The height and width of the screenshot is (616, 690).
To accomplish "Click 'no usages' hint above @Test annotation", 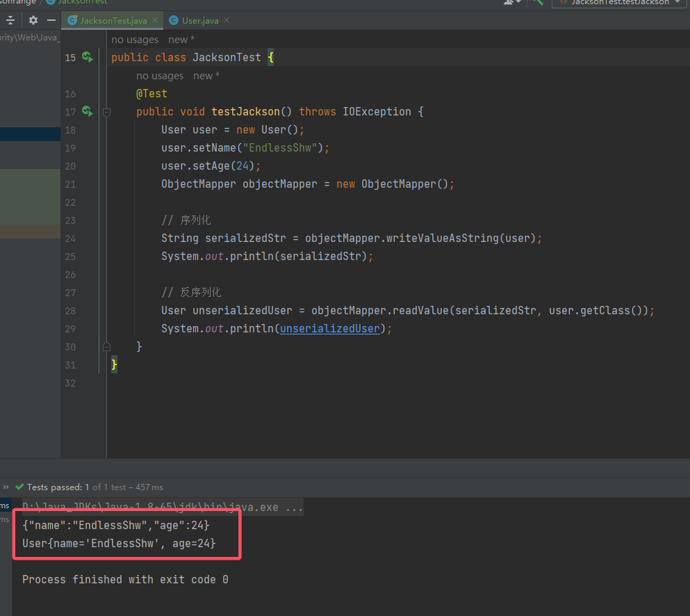I will pyautogui.click(x=160, y=76).
